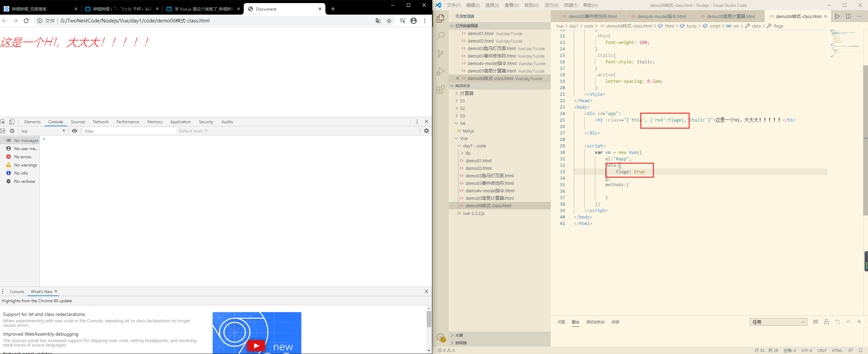This screenshot has height=354, width=868.
Task: Toggle output scroll lock icon
Action: (826, 322)
